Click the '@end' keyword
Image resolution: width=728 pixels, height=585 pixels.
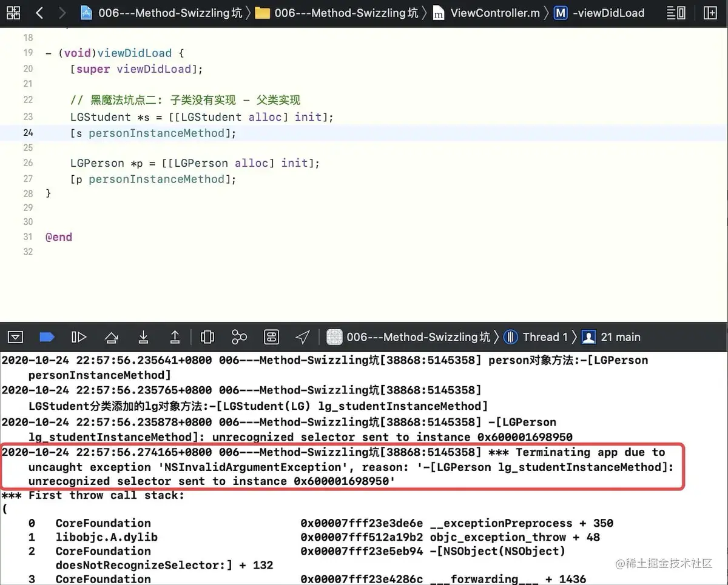click(x=59, y=237)
